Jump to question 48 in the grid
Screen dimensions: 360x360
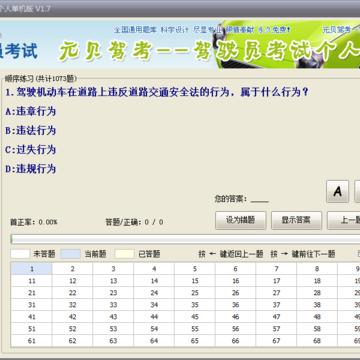tap(317, 317)
